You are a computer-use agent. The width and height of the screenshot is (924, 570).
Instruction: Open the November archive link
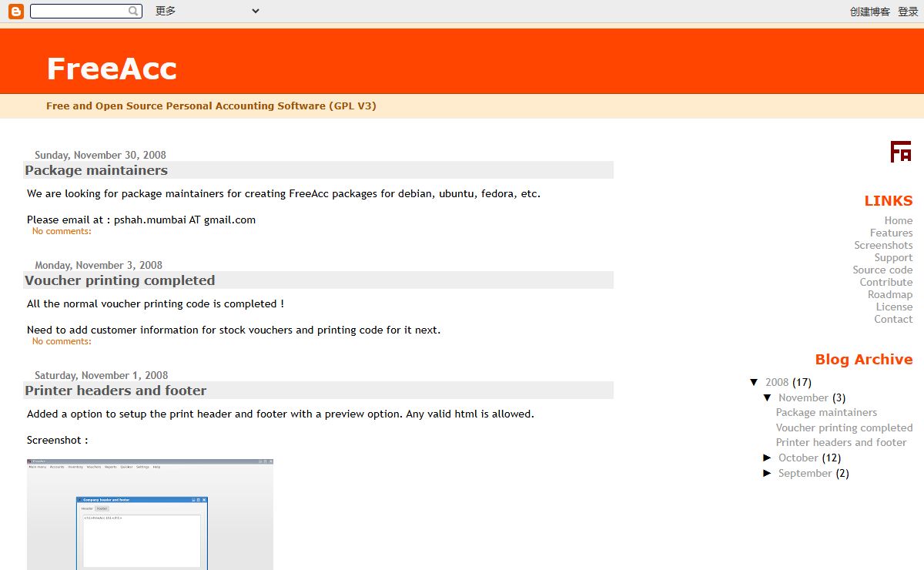(803, 397)
